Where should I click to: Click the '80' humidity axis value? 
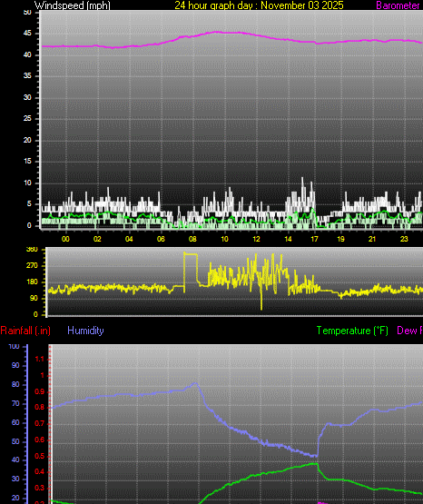tap(15, 384)
